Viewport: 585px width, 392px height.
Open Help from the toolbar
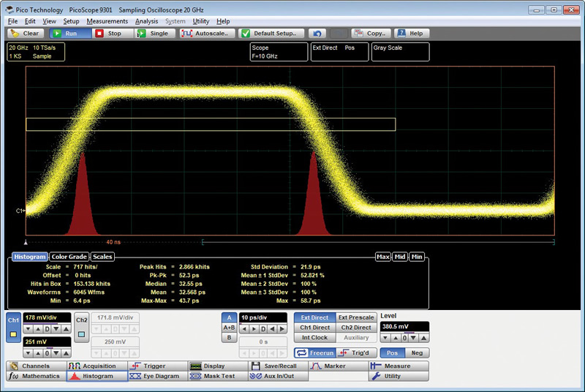pyautogui.click(x=412, y=34)
